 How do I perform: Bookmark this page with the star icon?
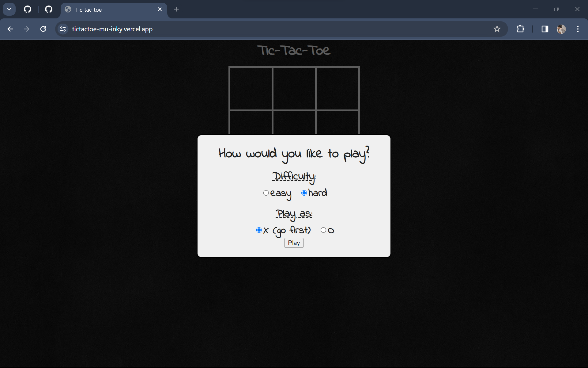tap(497, 29)
